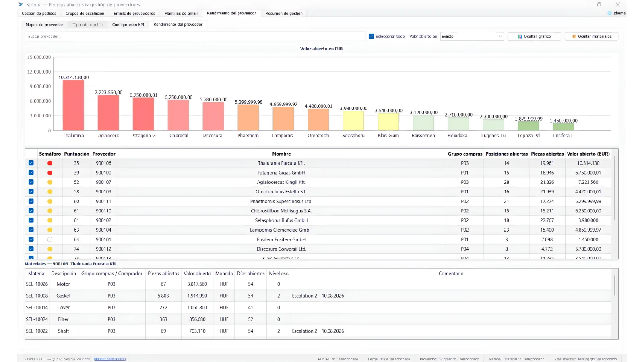
Task: Click the Boissonnea pale green chart bar
Action: pos(423,123)
